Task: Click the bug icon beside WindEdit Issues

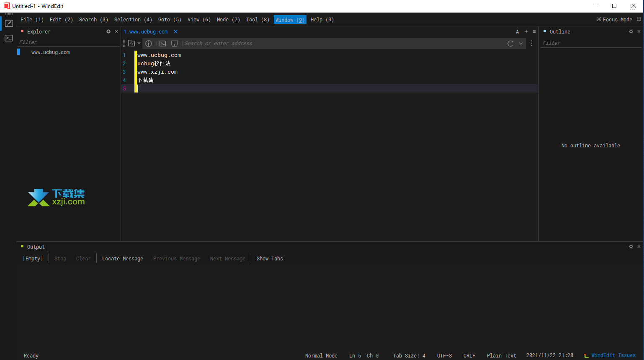Action: click(x=586, y=356)
